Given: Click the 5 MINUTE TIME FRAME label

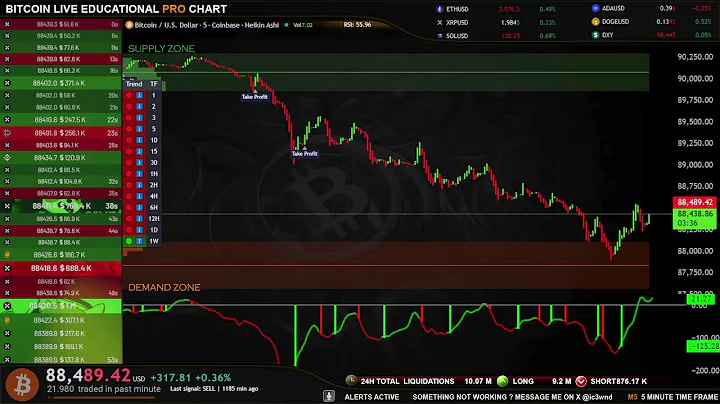Looking at the screenshot, I should [680, 397].
